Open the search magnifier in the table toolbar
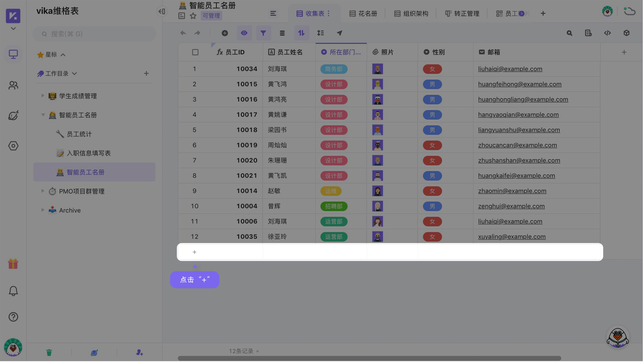Screen dimensions: 644x362 [x=570, y=33]
